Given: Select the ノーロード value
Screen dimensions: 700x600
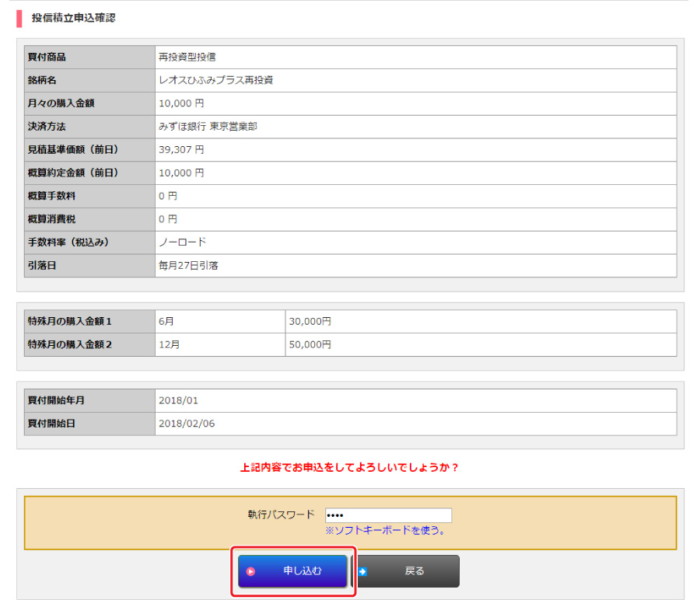Looking at the screenshot, I should (183, 242).
